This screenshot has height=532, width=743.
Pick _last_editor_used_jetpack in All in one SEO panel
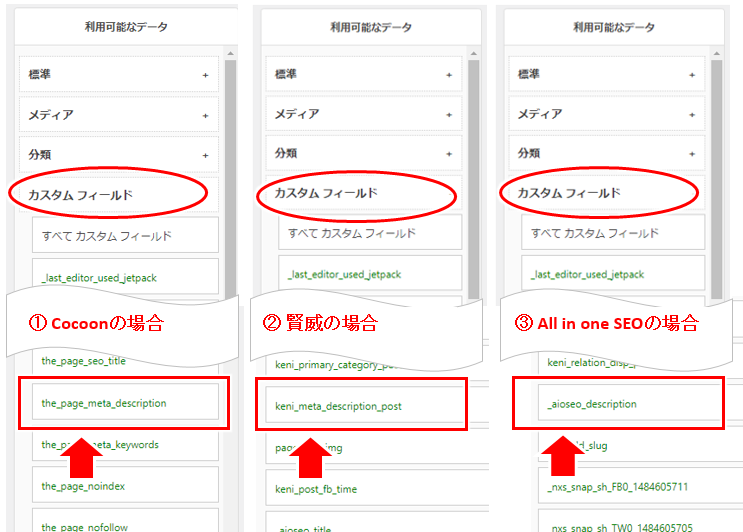(x=613, y=273)
